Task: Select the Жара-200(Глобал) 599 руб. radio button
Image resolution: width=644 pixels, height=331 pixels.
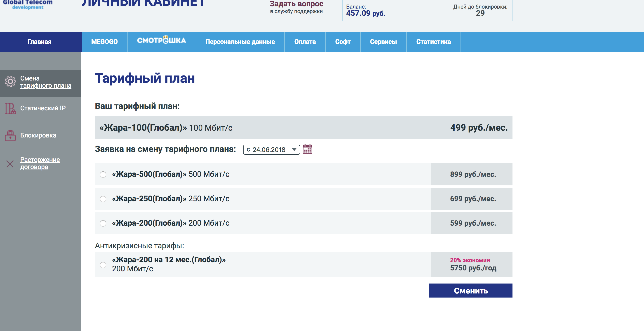Action: coord(103,223)
